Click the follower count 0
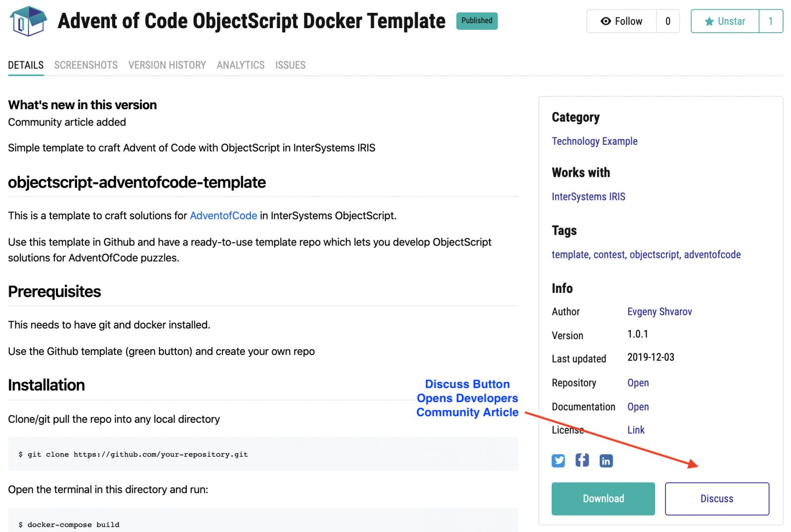Viewport: 791px width, 532px height. click(x=668, y=21)
